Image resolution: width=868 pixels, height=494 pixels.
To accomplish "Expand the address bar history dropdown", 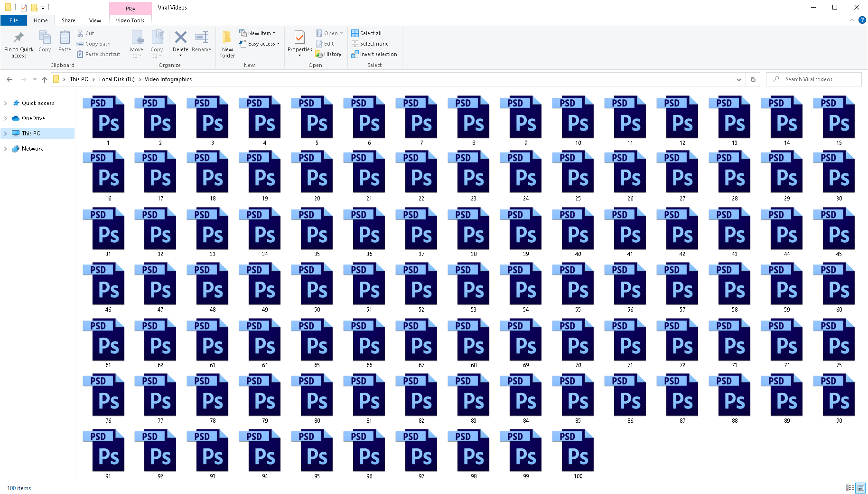I will [739, 79].
